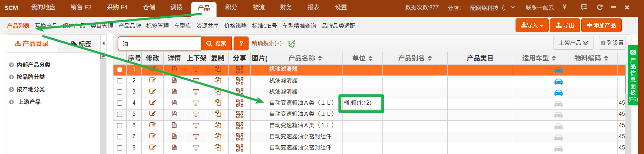Check the checkbox for row 7
The image size is (644, 154).
coord(120,137)
